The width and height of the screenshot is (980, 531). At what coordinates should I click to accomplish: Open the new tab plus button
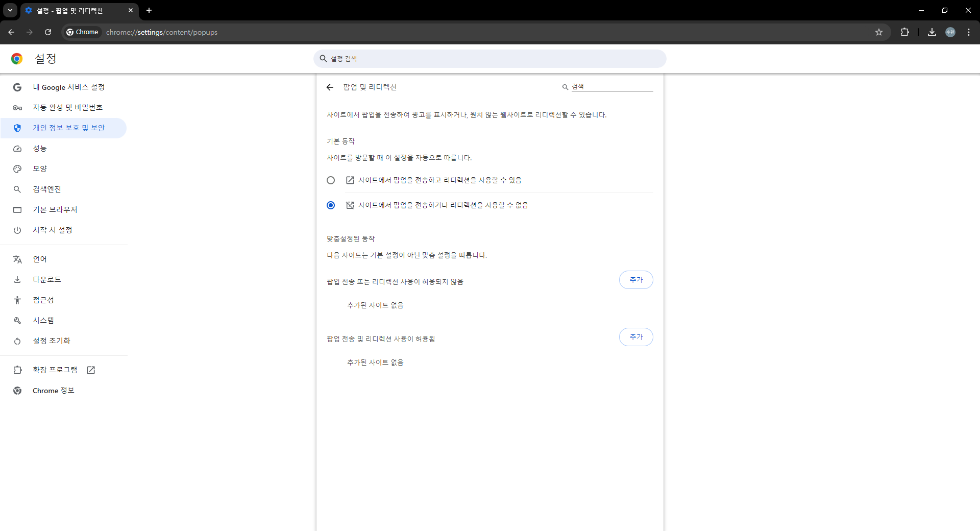pyautogui.click(x=149, y=10)
